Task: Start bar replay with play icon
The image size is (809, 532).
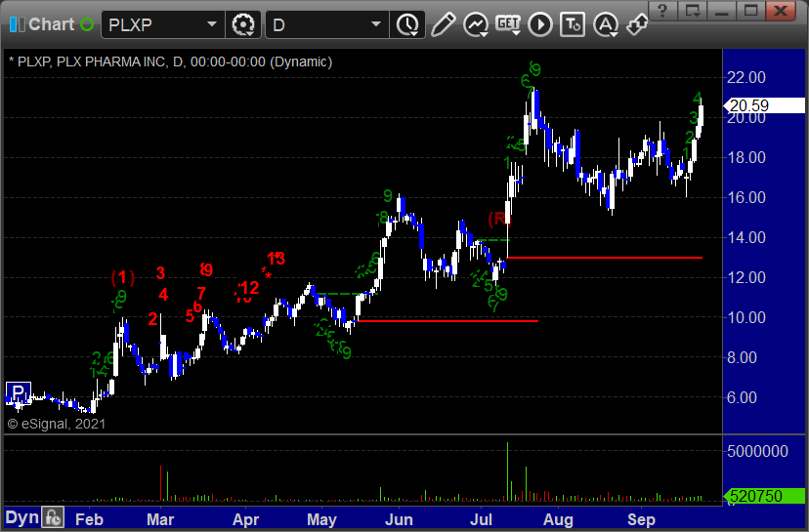Action: coord(540,24)
